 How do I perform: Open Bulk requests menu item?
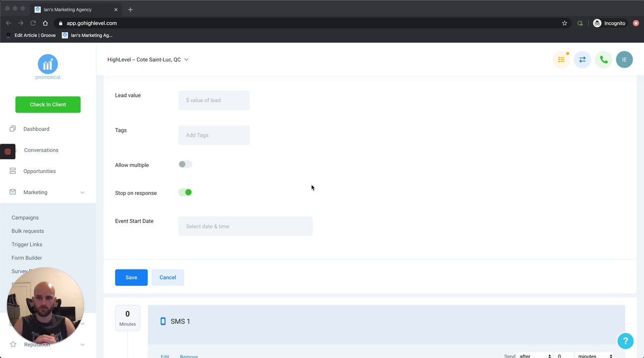click(x=28, y=231)
